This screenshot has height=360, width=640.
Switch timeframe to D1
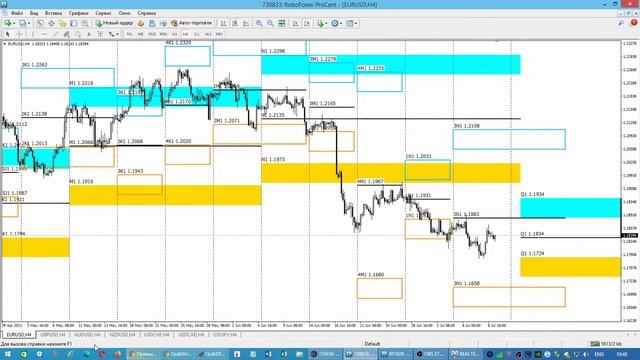pos(197,34)
